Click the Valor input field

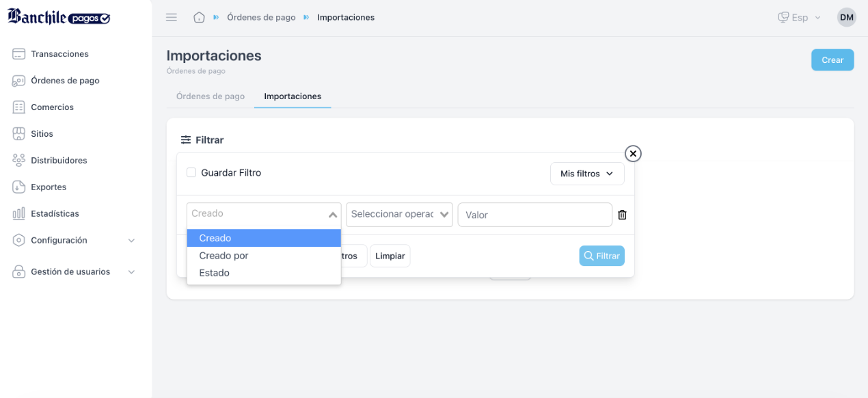point(535,215)
